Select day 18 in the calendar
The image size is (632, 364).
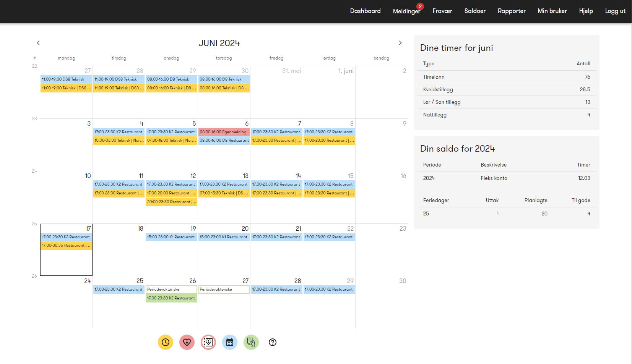(119, 250)
